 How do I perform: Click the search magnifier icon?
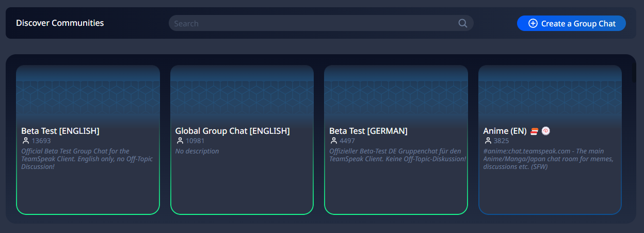pos(463,23)
